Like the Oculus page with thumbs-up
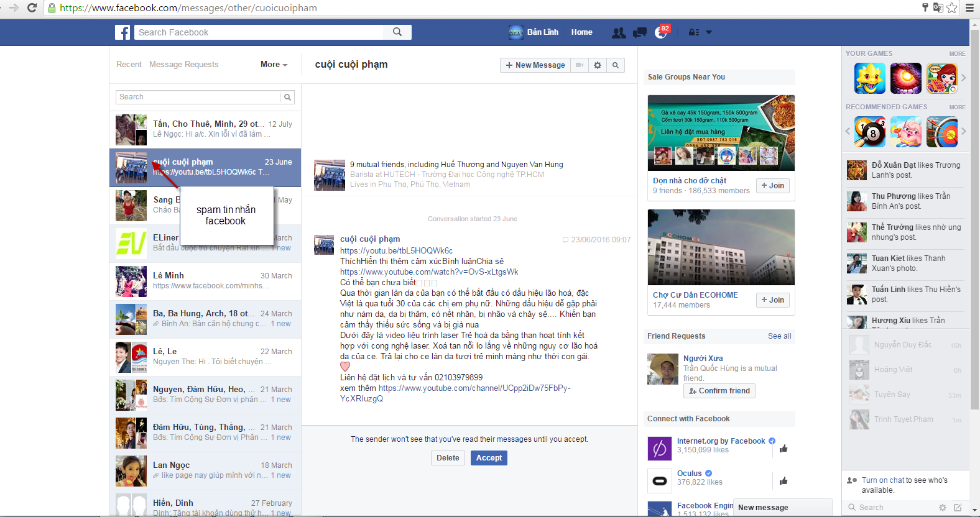 click(784, 481)
